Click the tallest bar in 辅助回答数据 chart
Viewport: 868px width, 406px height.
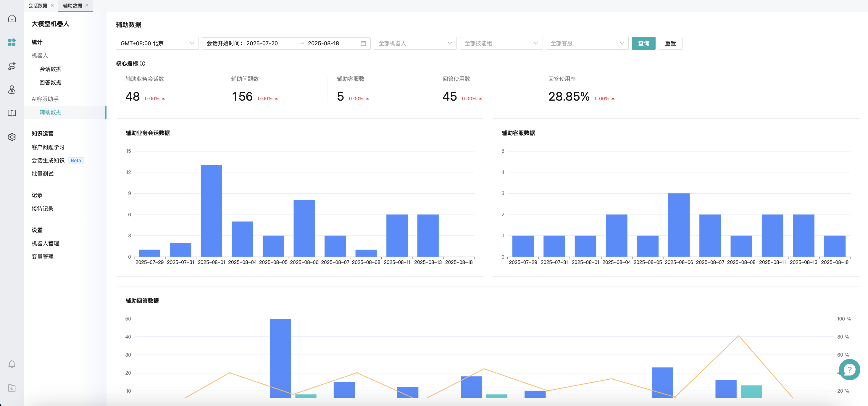coord(280,358)
